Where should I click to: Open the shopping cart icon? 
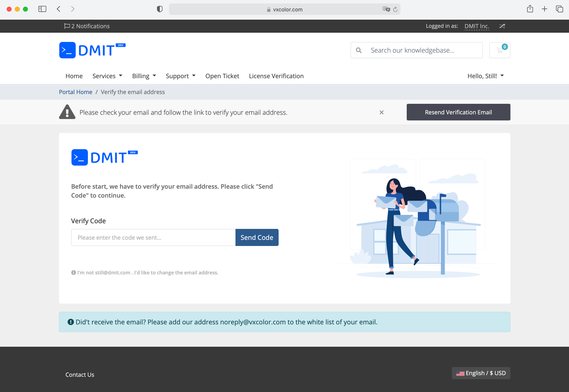click(500, 50)
